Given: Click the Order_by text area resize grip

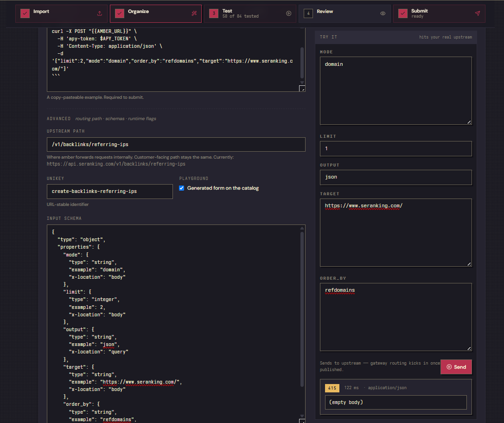Looking at the screenshot, I should (469, 348).
